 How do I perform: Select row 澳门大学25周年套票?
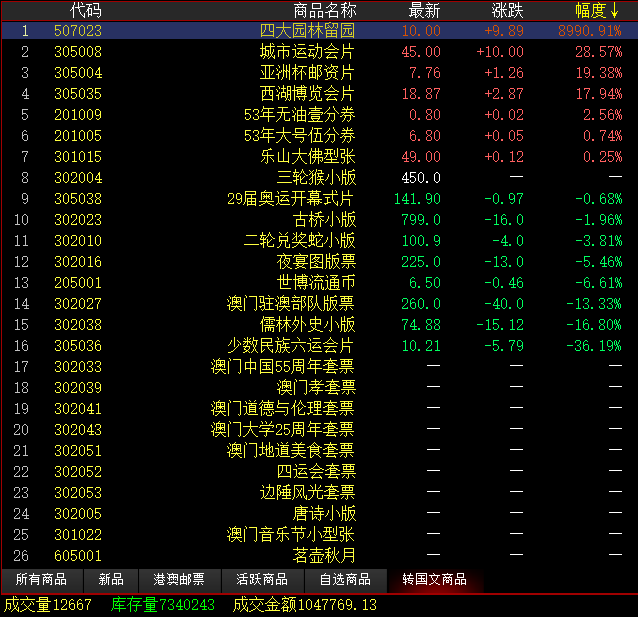[319, 430]
